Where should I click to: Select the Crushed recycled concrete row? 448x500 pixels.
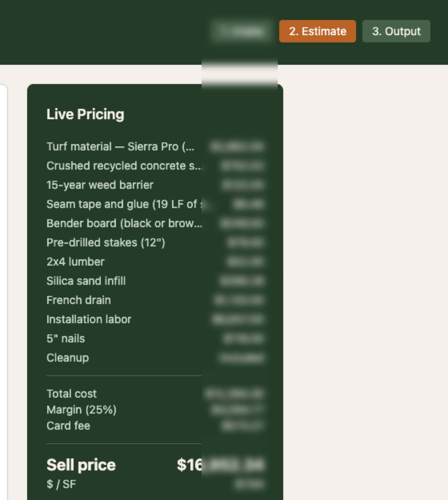tap(125, 165)
